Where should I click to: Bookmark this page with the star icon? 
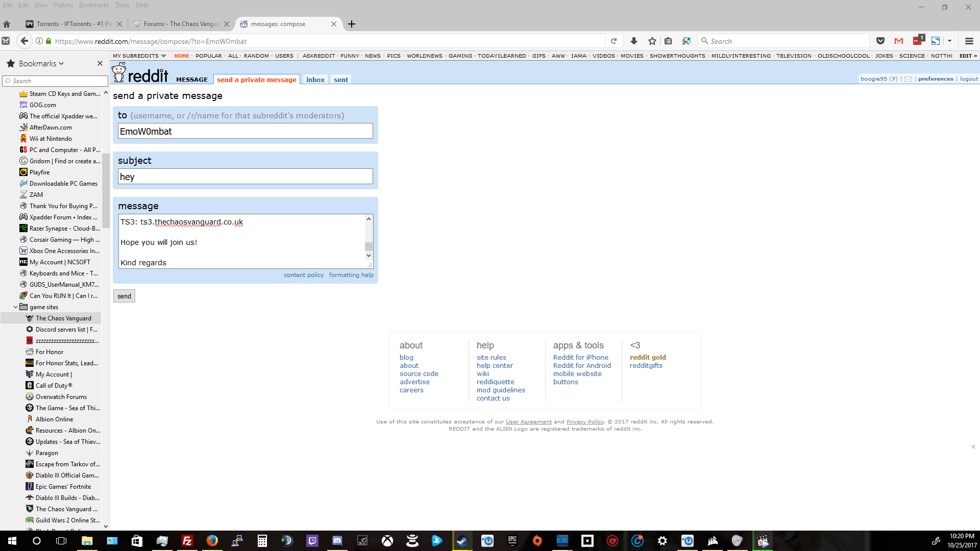click(652, 41)
